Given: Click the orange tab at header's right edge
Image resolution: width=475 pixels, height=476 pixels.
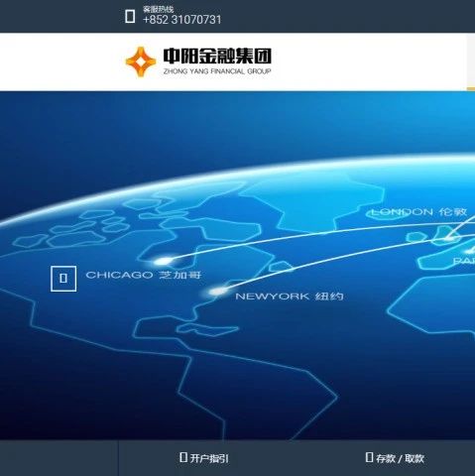Looking at the screenshot, I should (x=471, y=89).
